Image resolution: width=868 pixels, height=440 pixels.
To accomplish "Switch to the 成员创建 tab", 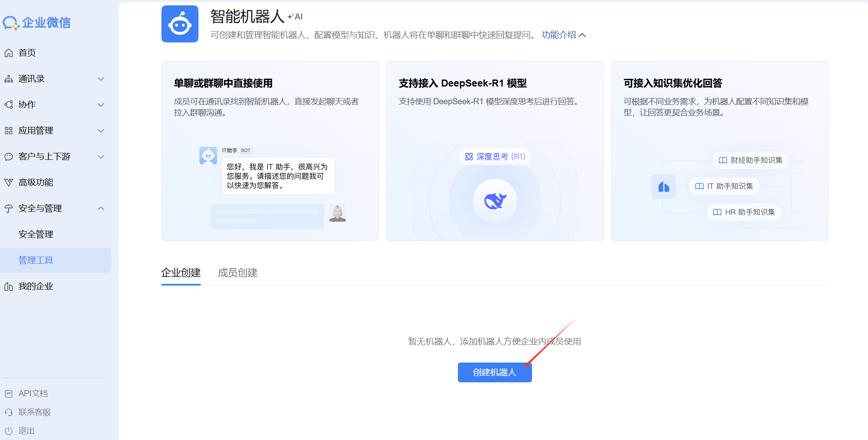I will 238,273.
